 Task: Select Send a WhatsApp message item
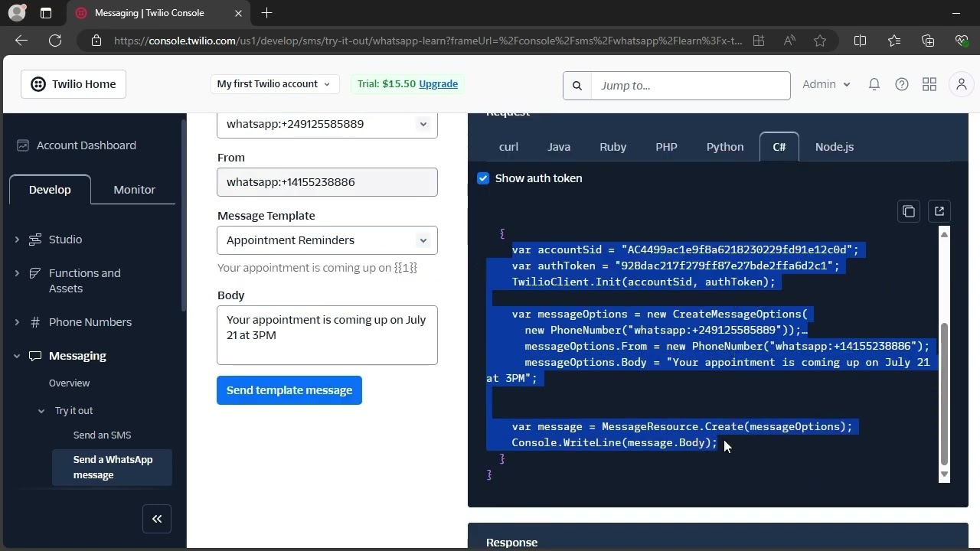pyautogui.click(x=112, y=468)
